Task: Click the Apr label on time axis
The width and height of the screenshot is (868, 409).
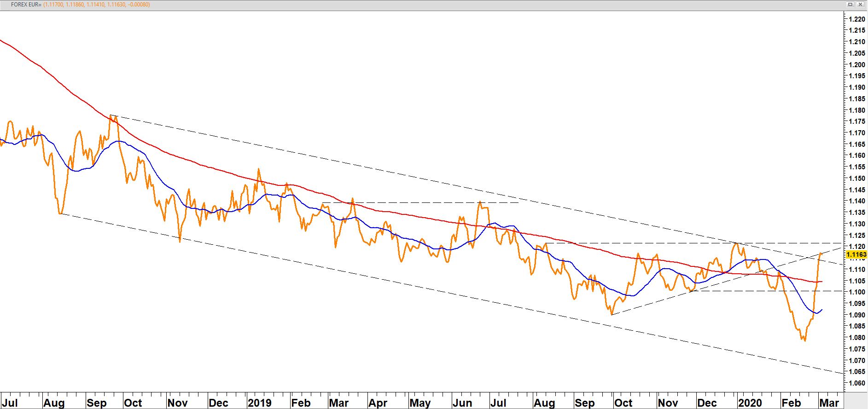Action: click(x=378, y=403)
